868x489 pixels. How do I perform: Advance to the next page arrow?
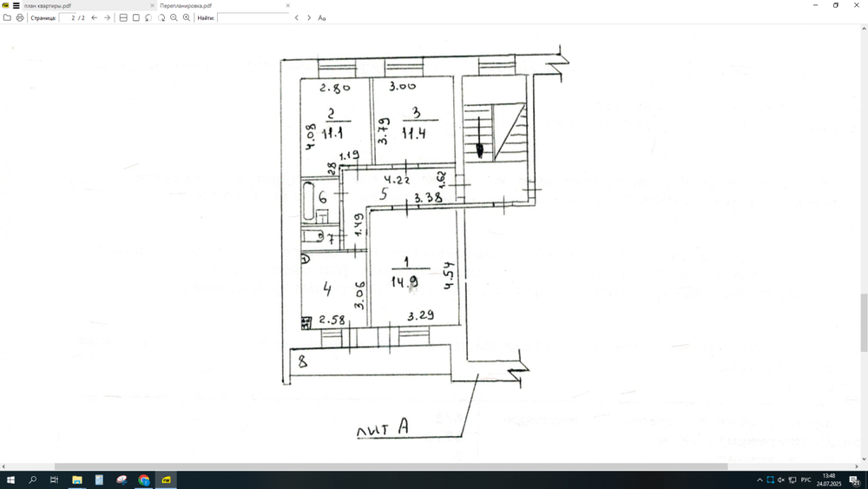[x=107, y=17]
